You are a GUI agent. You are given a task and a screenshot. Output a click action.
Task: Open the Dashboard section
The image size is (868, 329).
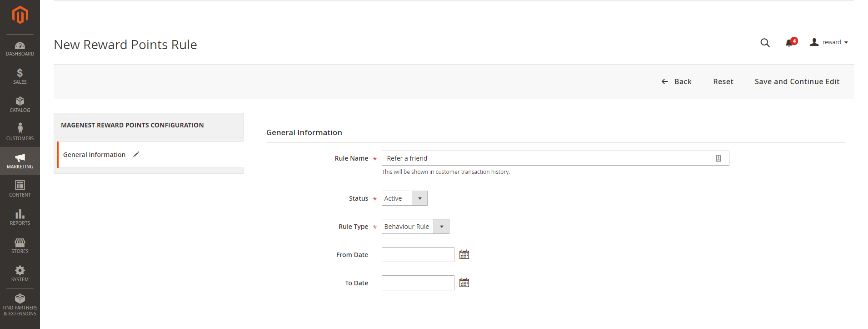(x=20, y=49)
